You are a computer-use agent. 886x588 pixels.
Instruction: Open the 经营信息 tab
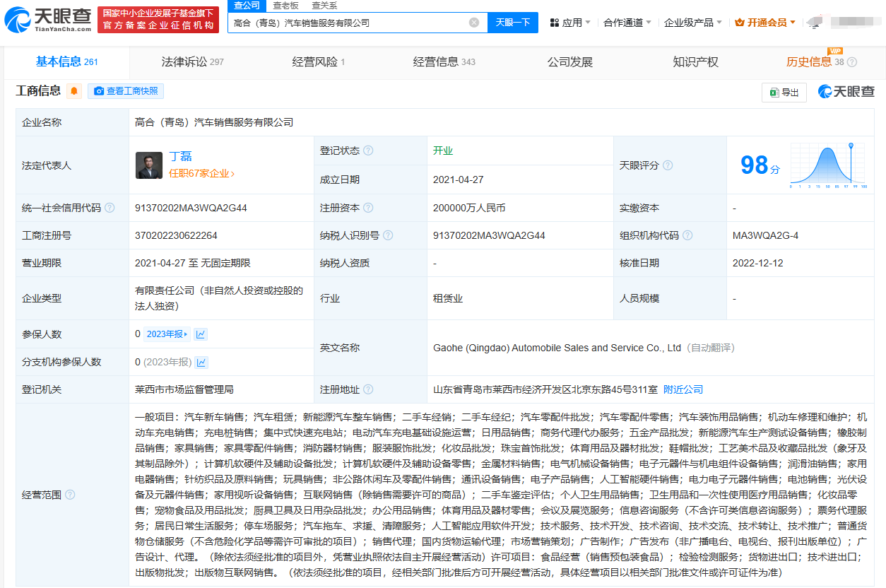pyautogui.click(x=444, y=62)
